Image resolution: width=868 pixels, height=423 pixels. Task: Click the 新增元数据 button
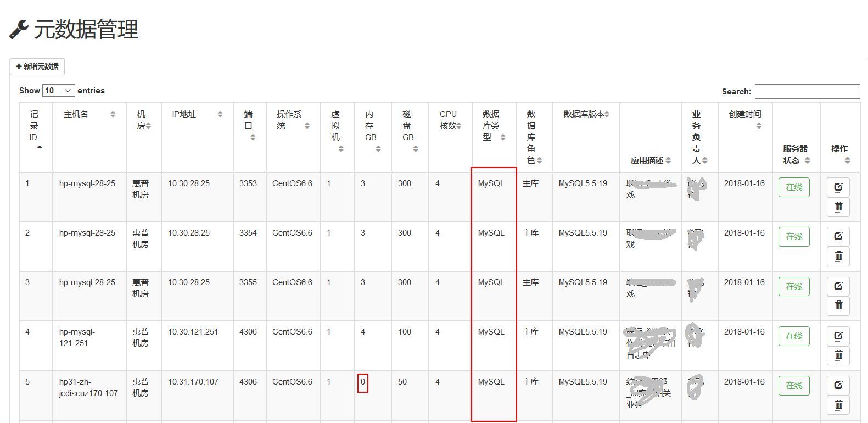coord(37,66)
